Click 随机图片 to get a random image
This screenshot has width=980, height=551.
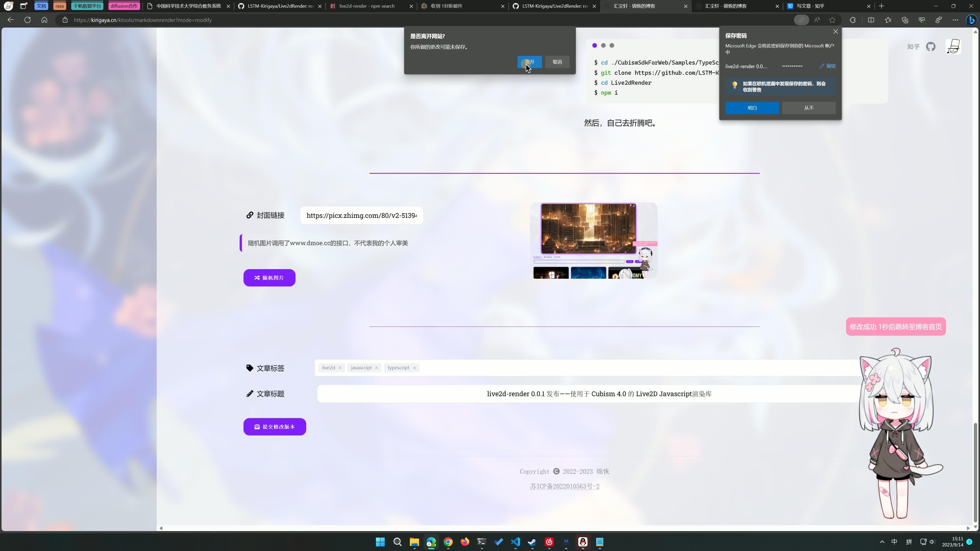pos(269,278)
